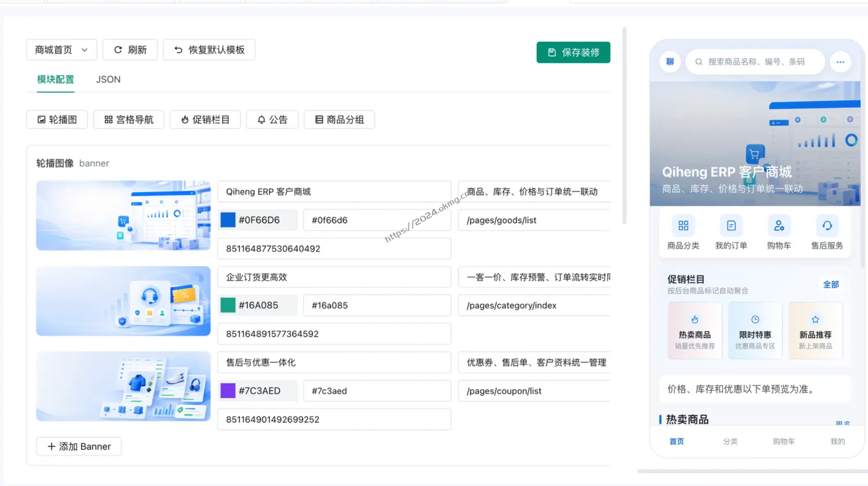Screen dimensions: 868x486
Task: Select the 分类 bottom nav tab
Action: point(730,441)
